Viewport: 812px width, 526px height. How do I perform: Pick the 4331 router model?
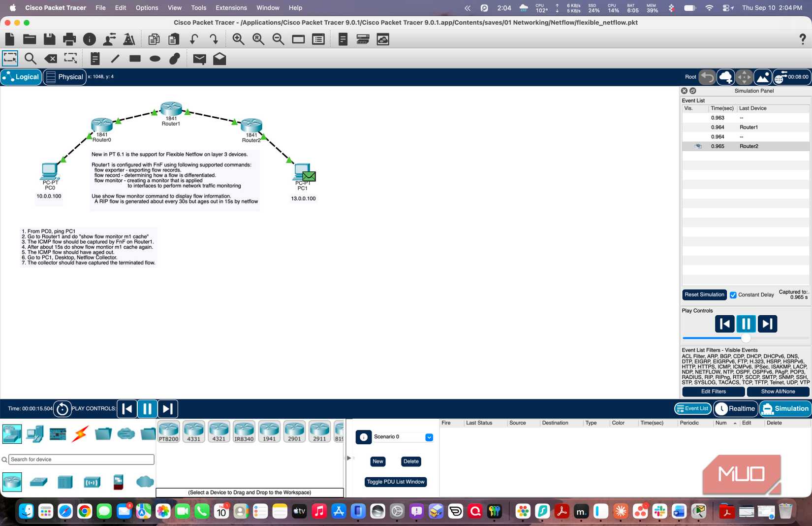coord(194,431)
